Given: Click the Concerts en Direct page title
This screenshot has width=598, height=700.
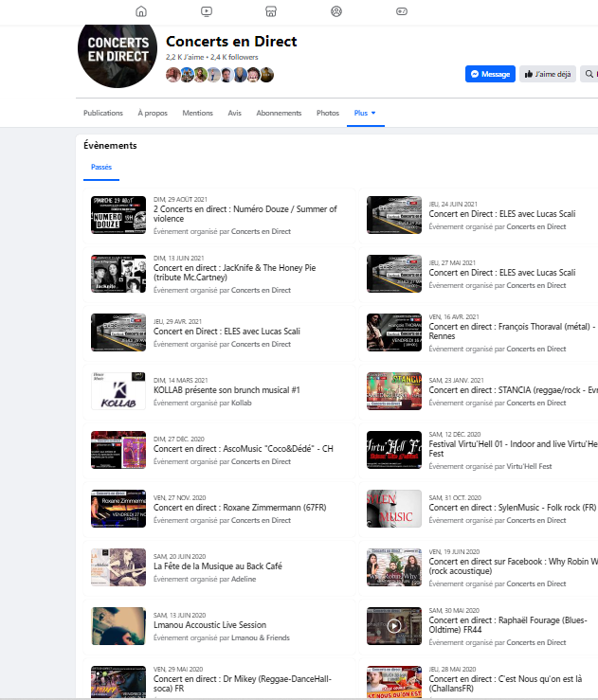Looking at the screenshot, I should pos(231,41).
